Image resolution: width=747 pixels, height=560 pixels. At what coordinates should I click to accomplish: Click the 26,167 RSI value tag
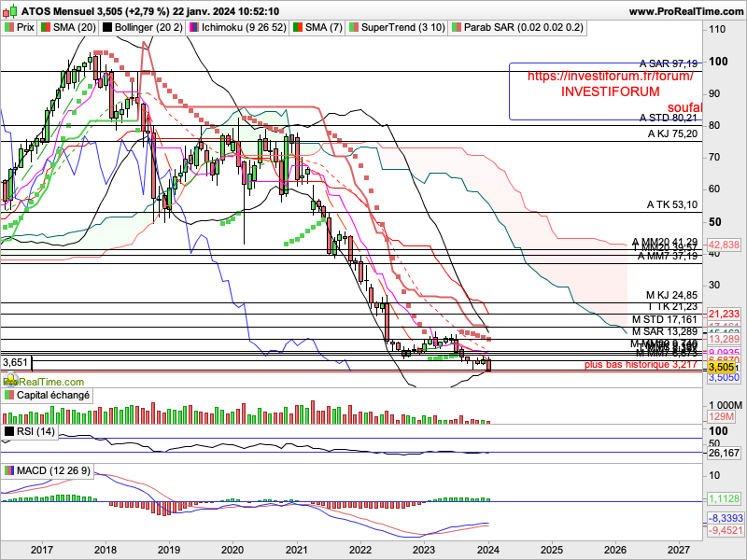click(x=724, y=453)
